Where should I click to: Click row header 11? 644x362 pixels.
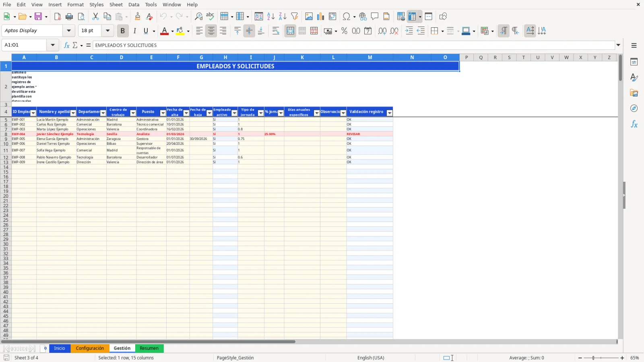click(6, 150)
